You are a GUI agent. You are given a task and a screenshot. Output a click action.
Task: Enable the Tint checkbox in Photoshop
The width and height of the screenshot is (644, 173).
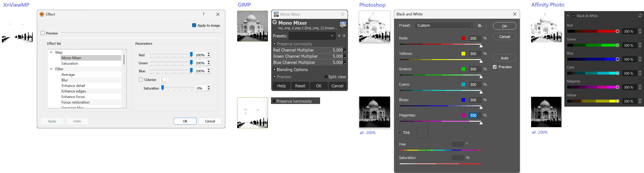[x=399, y=133]
